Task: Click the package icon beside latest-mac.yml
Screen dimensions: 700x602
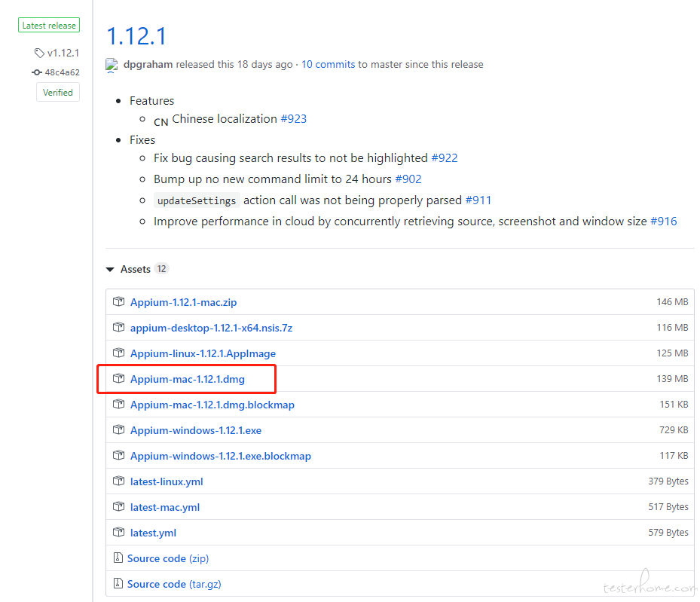Action: tap(118, 506)
